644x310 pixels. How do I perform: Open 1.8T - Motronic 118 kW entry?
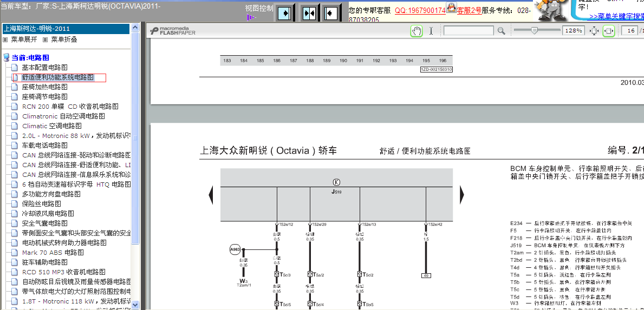(x=76, y=301)
